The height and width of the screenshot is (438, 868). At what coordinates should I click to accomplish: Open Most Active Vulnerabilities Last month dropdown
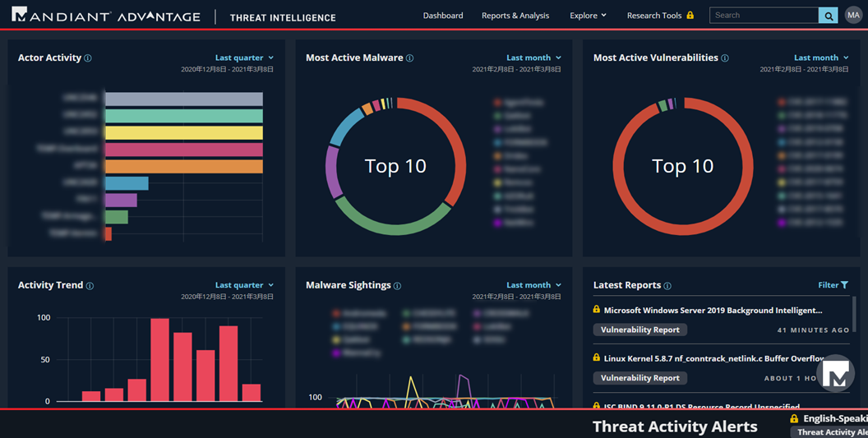tap(821, 58)
